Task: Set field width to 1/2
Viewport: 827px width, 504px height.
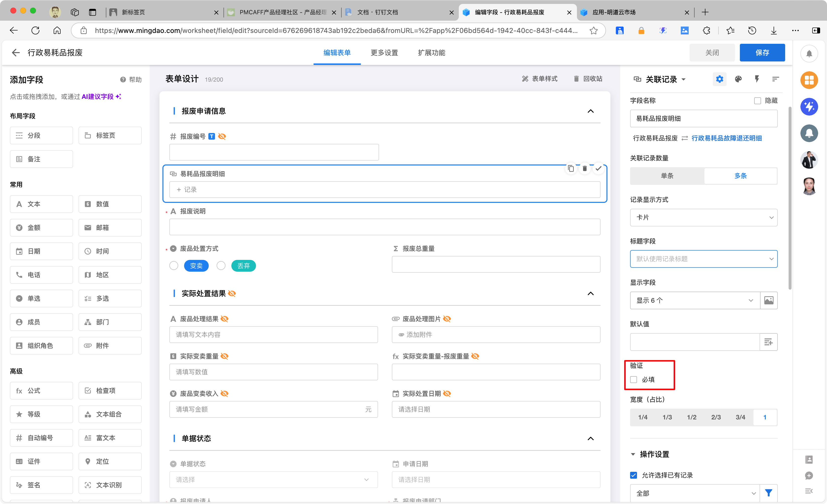Action: pos(691,417)
